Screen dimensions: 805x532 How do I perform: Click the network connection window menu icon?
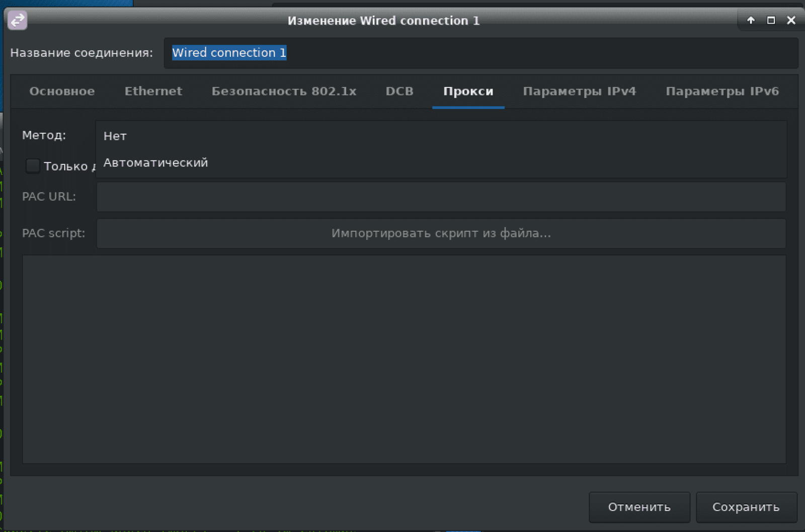click(18, 20)
